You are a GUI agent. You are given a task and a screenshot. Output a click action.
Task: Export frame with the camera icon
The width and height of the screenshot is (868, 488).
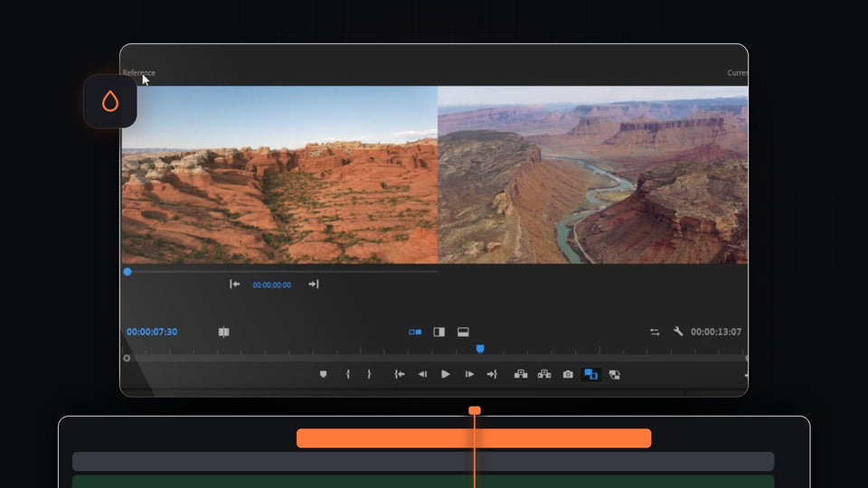(568, 374)
